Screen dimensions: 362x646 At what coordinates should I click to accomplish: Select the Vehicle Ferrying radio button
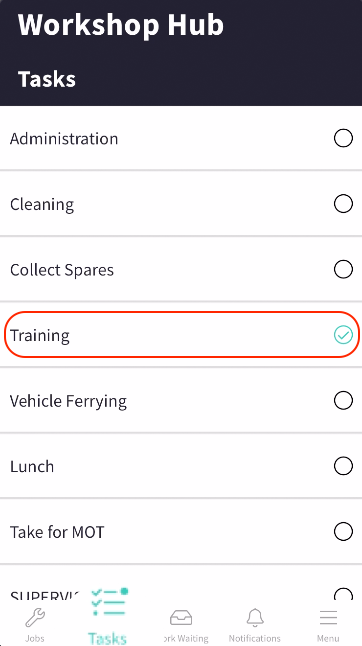pos(343,400)
